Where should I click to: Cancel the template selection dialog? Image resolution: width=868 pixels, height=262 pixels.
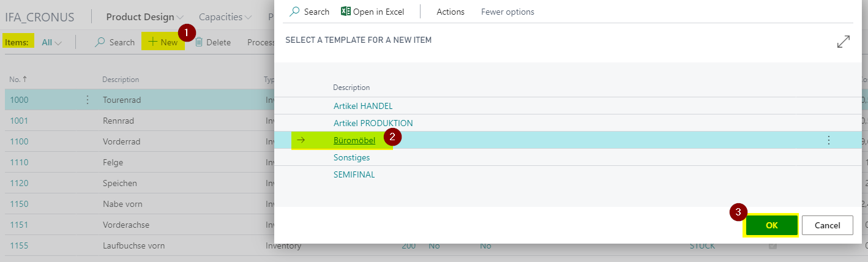[828, 225]
